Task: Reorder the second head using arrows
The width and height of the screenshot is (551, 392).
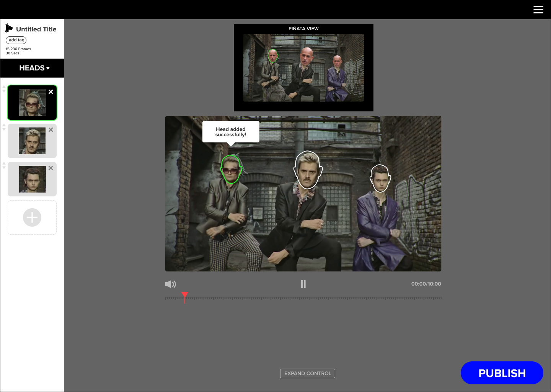Action: [4, 127]
